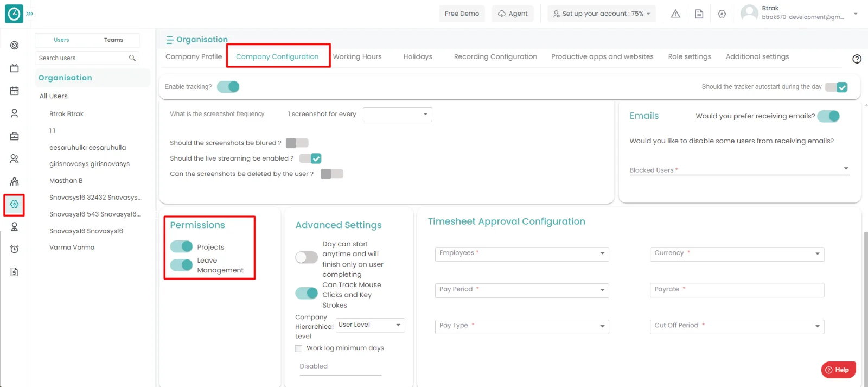Open the document icon in top header

[x=699, y=14]
